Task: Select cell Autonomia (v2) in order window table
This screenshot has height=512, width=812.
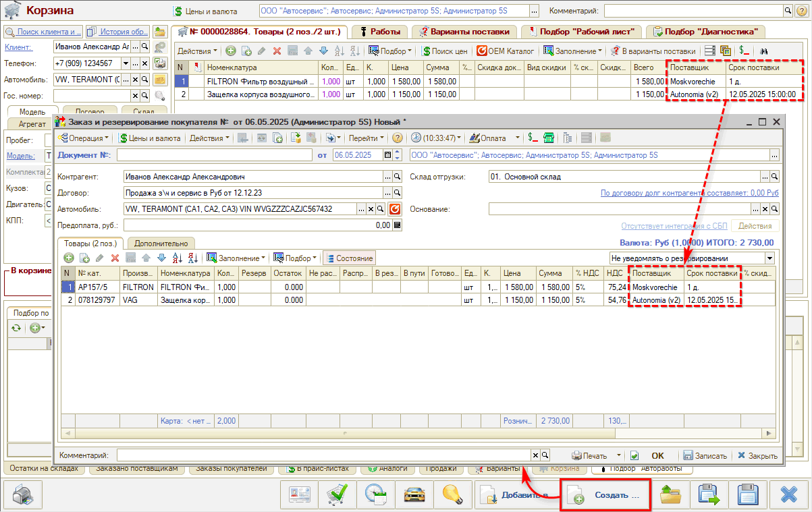Action: [656, 300]
